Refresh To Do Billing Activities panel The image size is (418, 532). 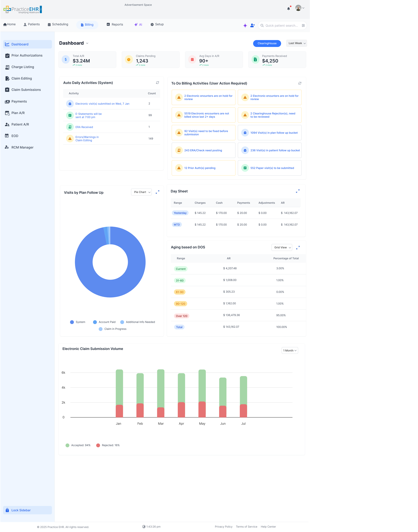(x=300, y=83)
